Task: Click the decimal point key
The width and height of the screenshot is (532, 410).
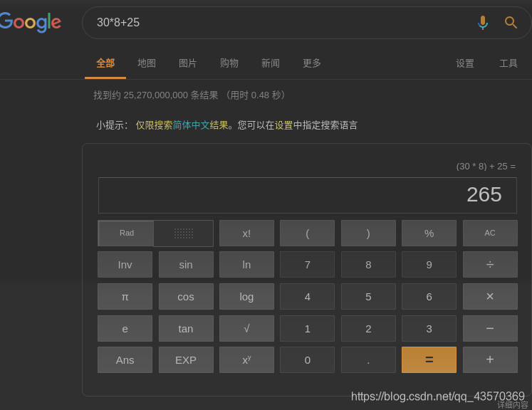Action: tap(368, 359)
